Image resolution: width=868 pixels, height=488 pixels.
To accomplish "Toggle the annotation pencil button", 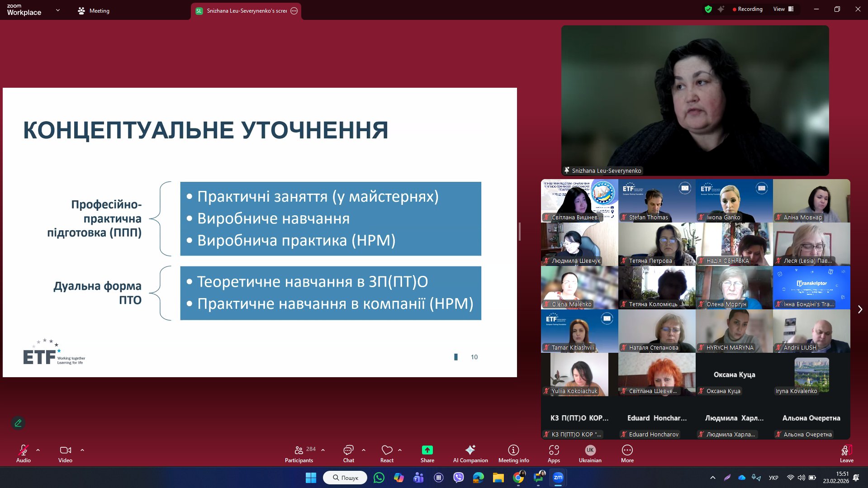I will pyautogui.click(x=18, y=423).
